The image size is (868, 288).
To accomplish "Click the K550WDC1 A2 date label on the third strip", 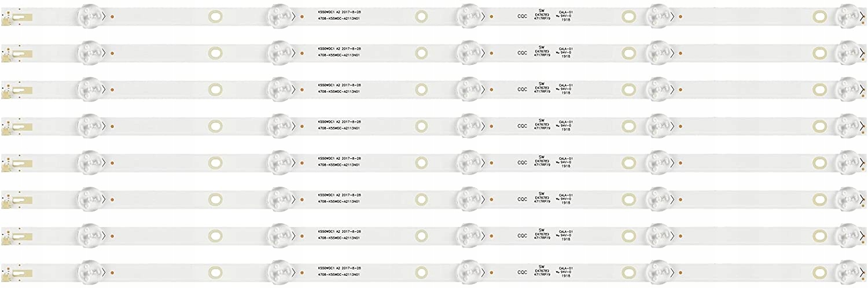I will click(x=339, y=85).
